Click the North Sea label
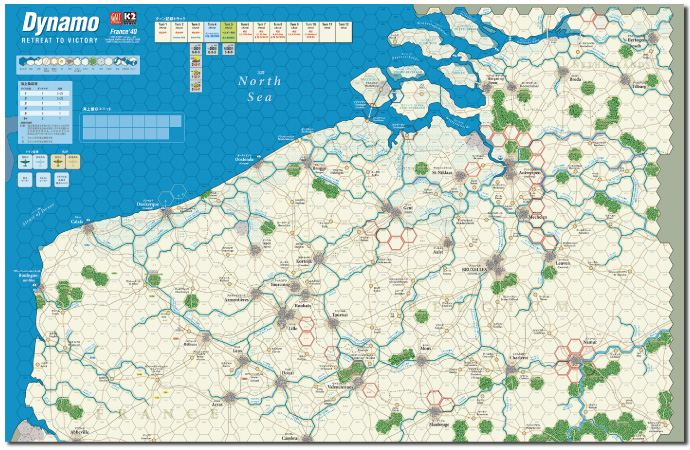Viewport: 690px width, 450px height. pos(261,88)
